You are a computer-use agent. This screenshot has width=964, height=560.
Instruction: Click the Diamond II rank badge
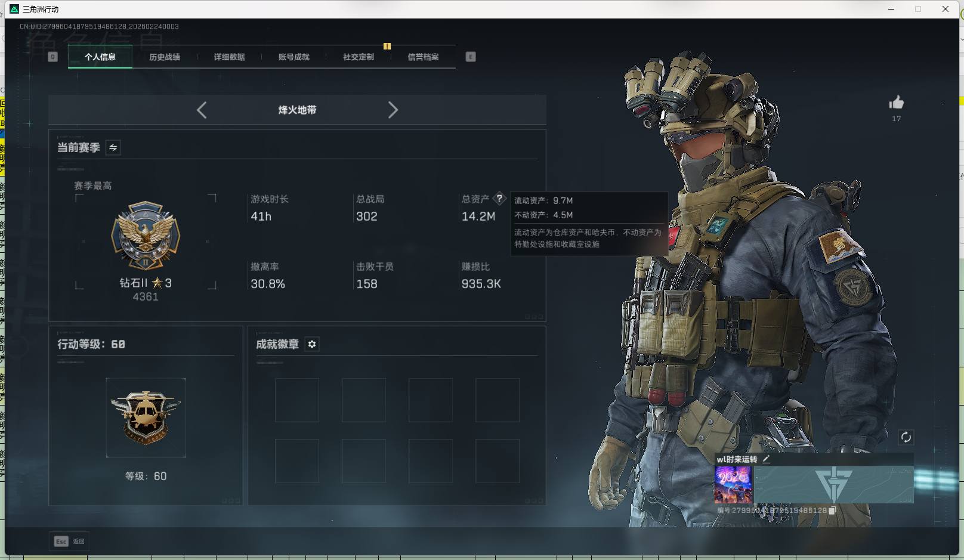pyautogui.click(x=146, y=236)
